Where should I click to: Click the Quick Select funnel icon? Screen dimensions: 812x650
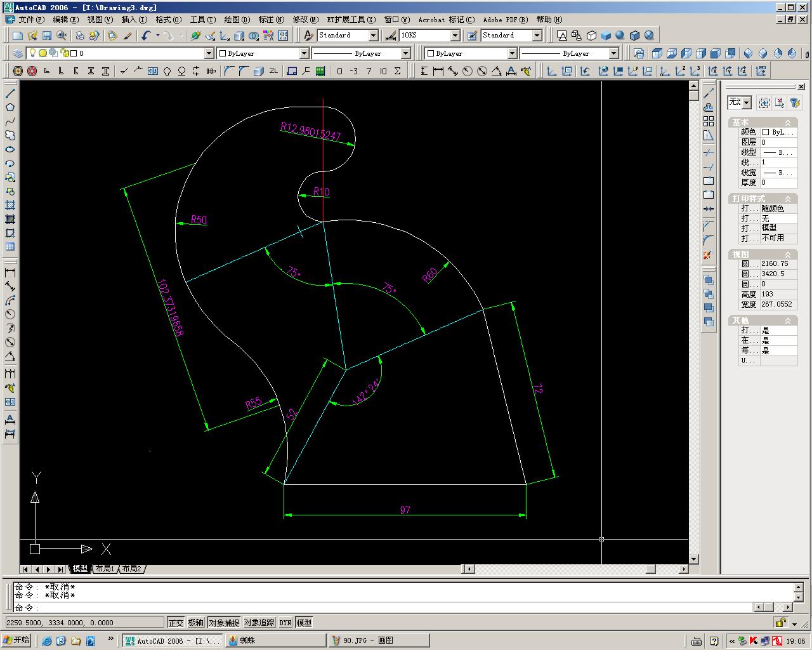795,102
